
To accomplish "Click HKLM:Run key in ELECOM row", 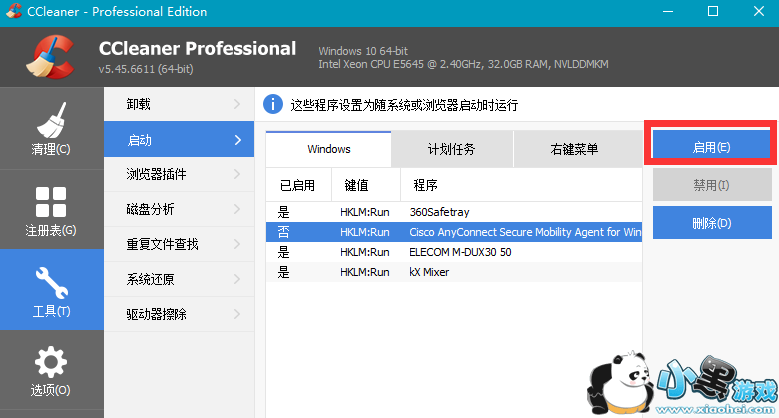I will click(x=365, y=252).
